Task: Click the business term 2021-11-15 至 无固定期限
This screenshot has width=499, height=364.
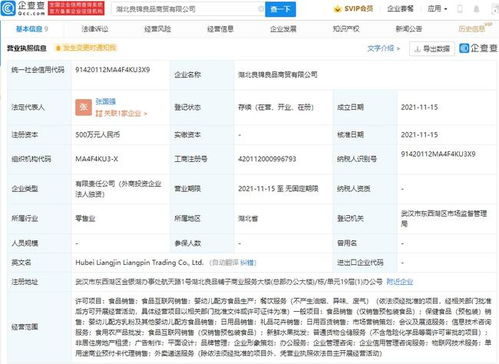Action: tap(278, 189)
